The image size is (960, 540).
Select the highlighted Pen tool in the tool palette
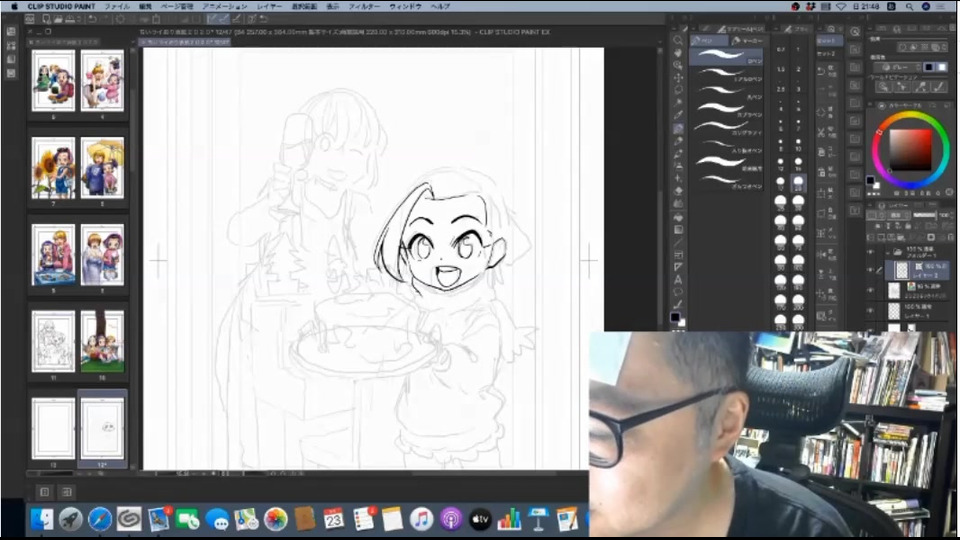678,128
